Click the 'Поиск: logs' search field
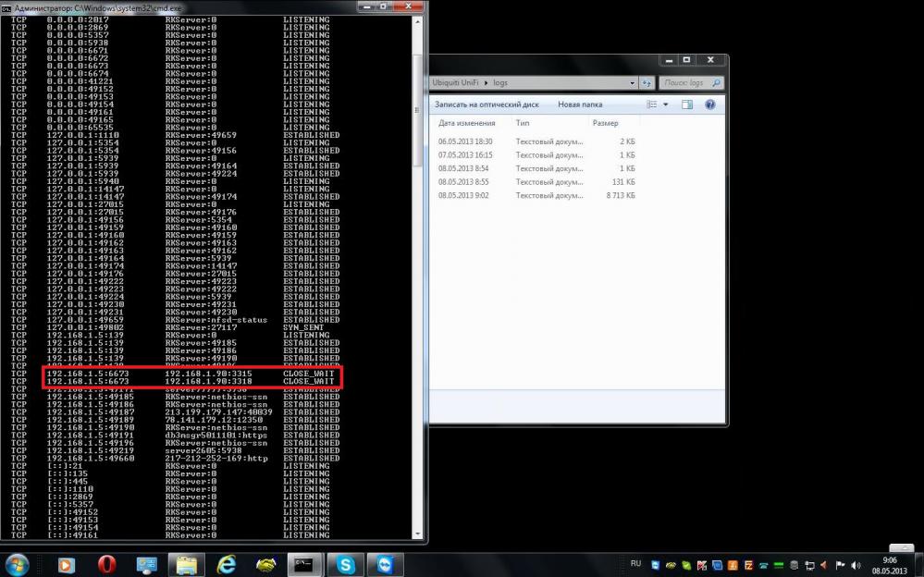This screenshot has width=924, height=577. tap(687, 82)
